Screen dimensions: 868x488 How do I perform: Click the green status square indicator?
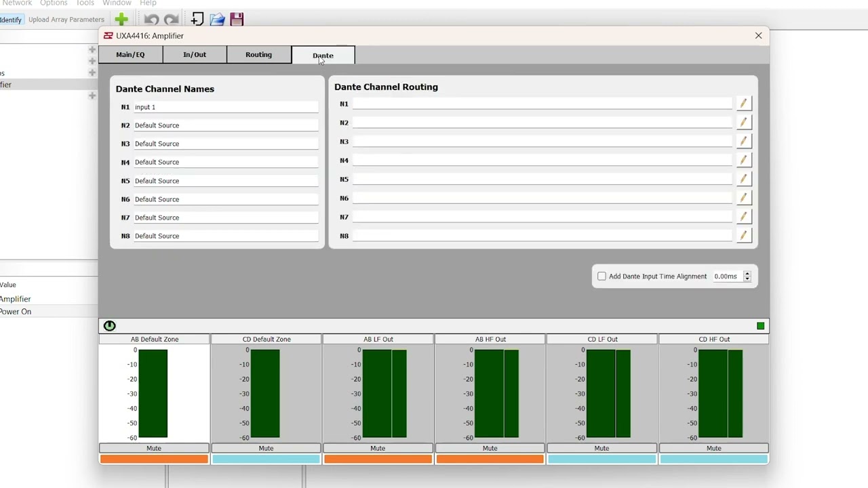tap(761, 326)
